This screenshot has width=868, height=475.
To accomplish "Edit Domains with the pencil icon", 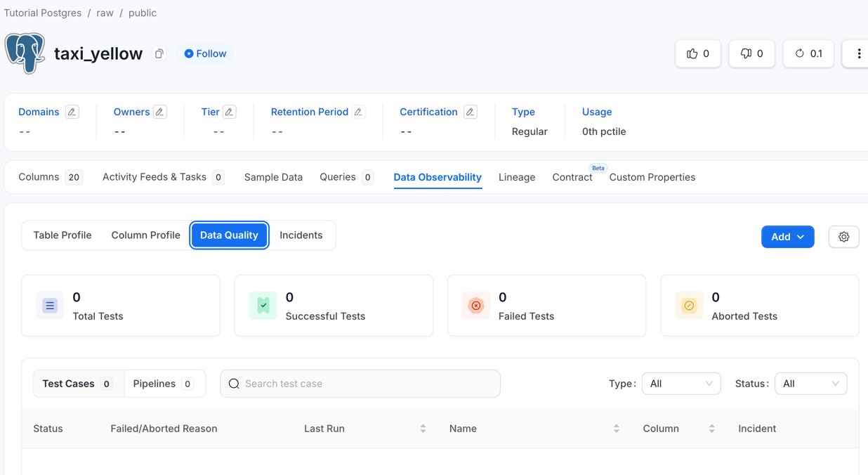I will tap(72, 112).
